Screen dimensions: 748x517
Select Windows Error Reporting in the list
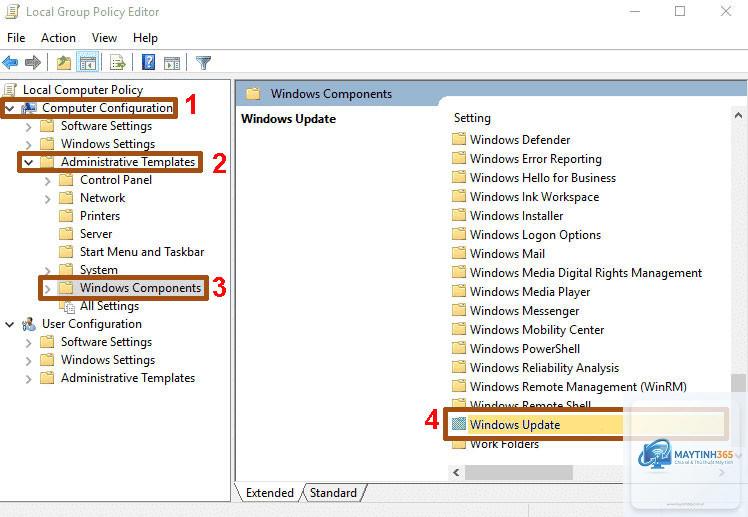536,159
